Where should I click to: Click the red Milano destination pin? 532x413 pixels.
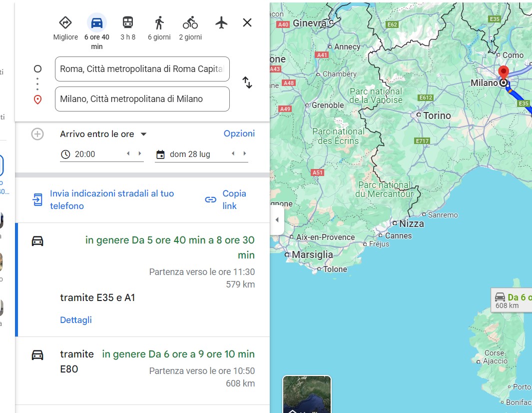click(x=504, y=73)
